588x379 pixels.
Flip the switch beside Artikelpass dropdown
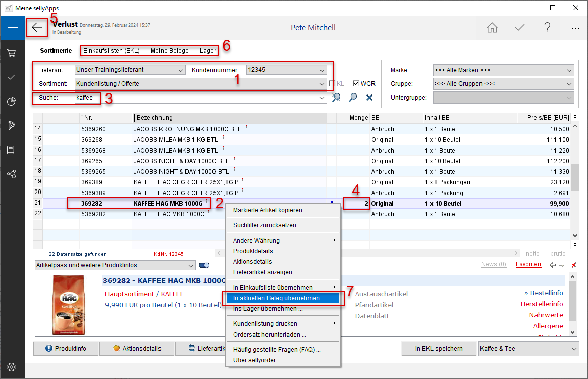[x=204, y=265]
